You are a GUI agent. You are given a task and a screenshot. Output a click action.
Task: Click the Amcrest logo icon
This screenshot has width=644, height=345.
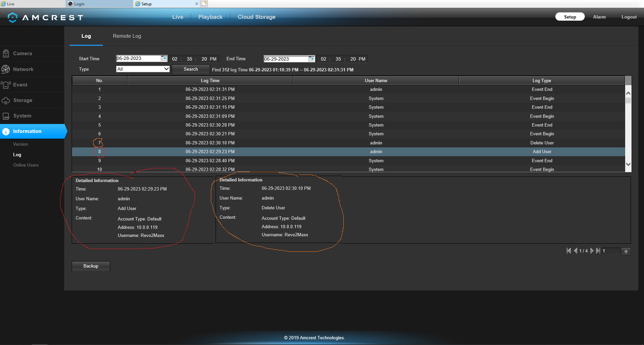click(x=12, y=17)
